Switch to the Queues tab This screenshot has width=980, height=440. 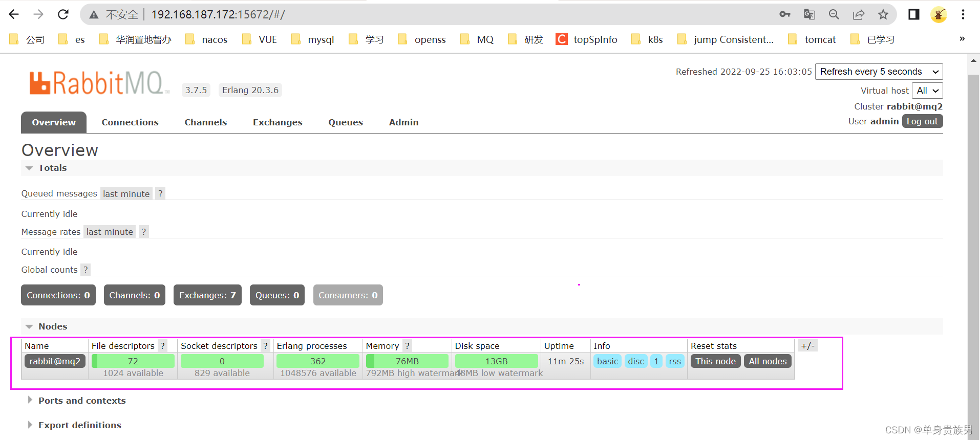(x=346, y=122)
